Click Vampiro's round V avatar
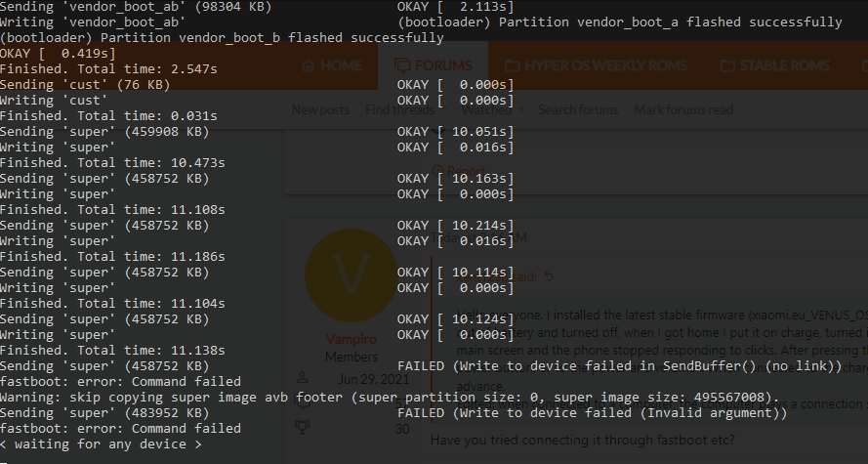 click(351, 275)
